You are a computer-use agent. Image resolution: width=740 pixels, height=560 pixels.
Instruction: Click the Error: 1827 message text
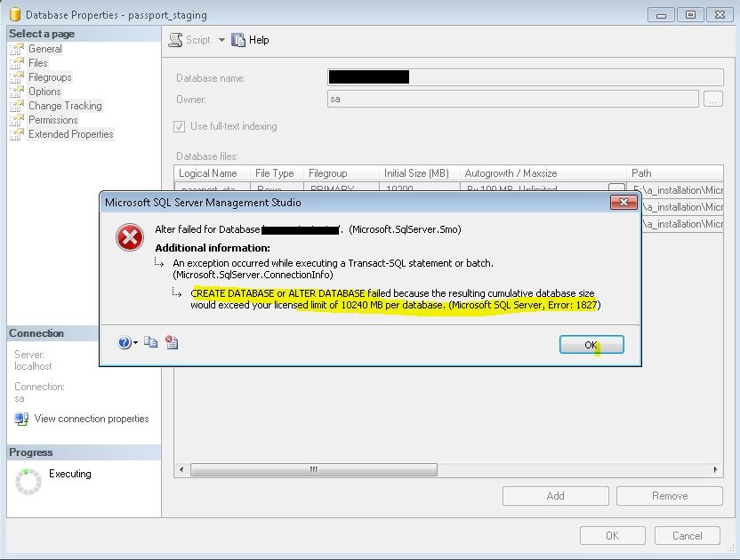click(573, 305)
